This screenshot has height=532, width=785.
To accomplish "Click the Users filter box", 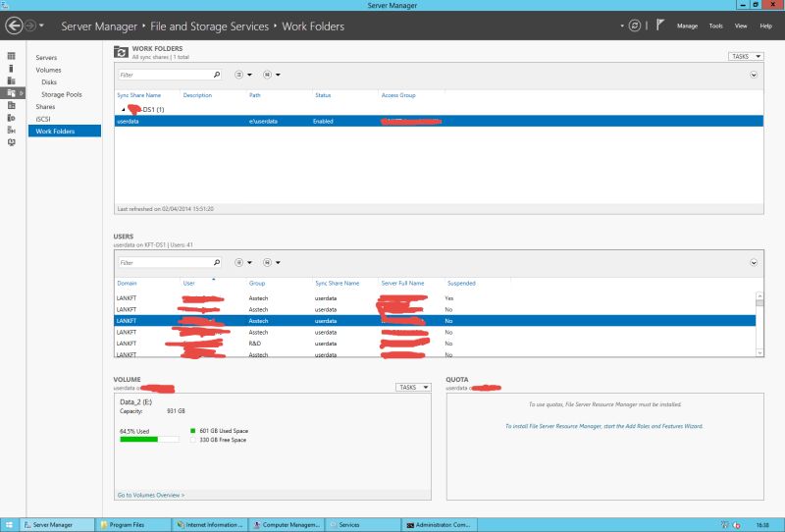I will tap(165, 262).
